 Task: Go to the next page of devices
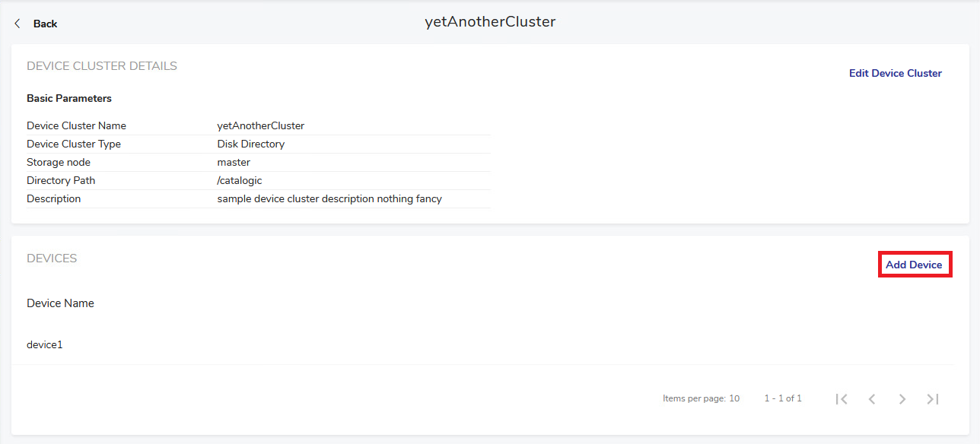pyautogui.click(x=902, y=399)
